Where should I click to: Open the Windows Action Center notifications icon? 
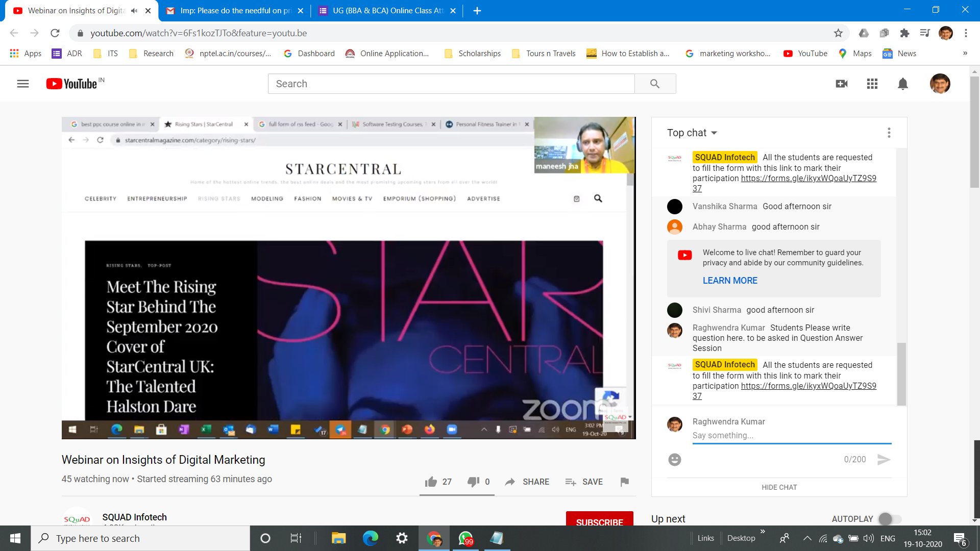click(960, 538)
